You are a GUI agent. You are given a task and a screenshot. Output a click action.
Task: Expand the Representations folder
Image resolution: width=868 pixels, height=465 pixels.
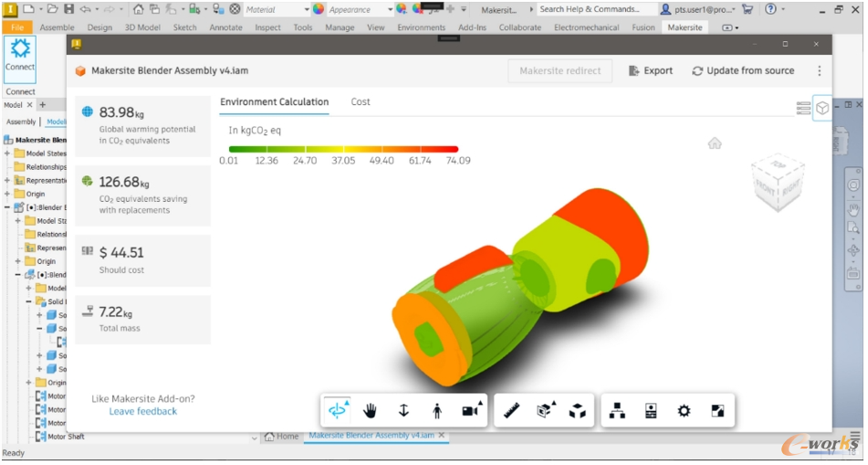pos(7,180)
